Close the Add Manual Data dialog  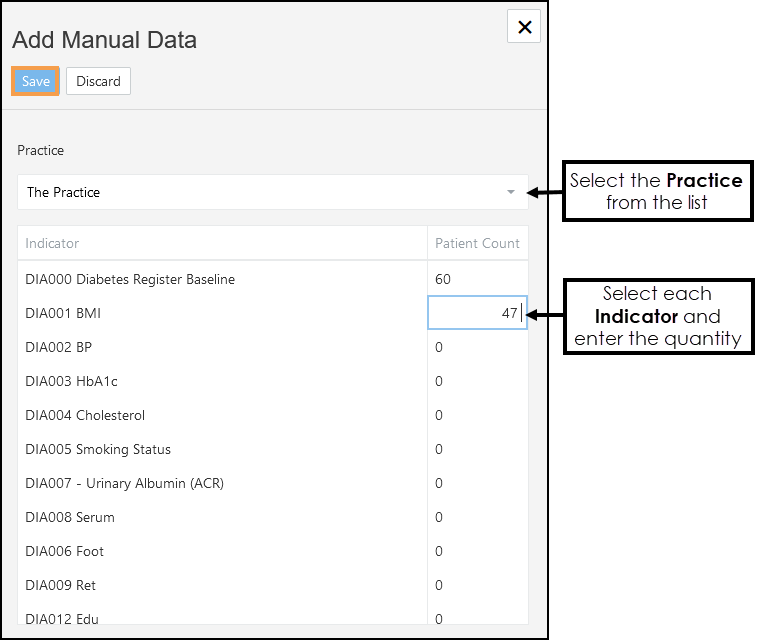click(x=524, y=27)
